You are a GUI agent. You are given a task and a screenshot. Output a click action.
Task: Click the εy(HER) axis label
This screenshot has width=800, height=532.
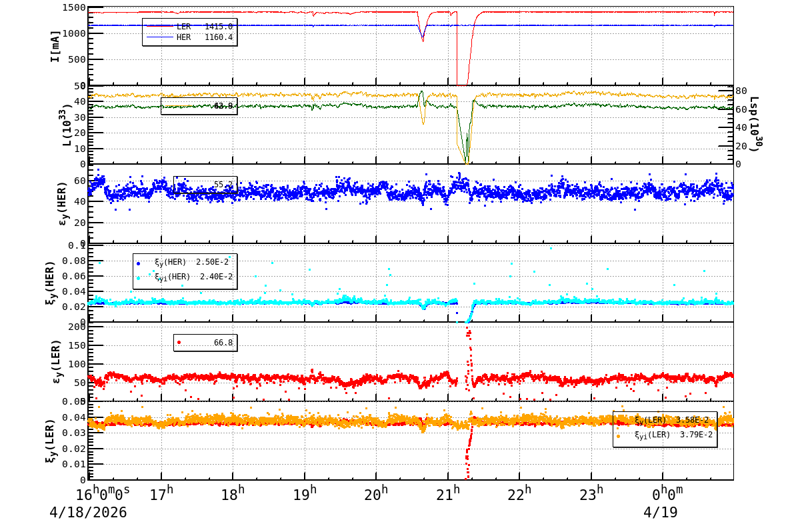coord(65,203)
